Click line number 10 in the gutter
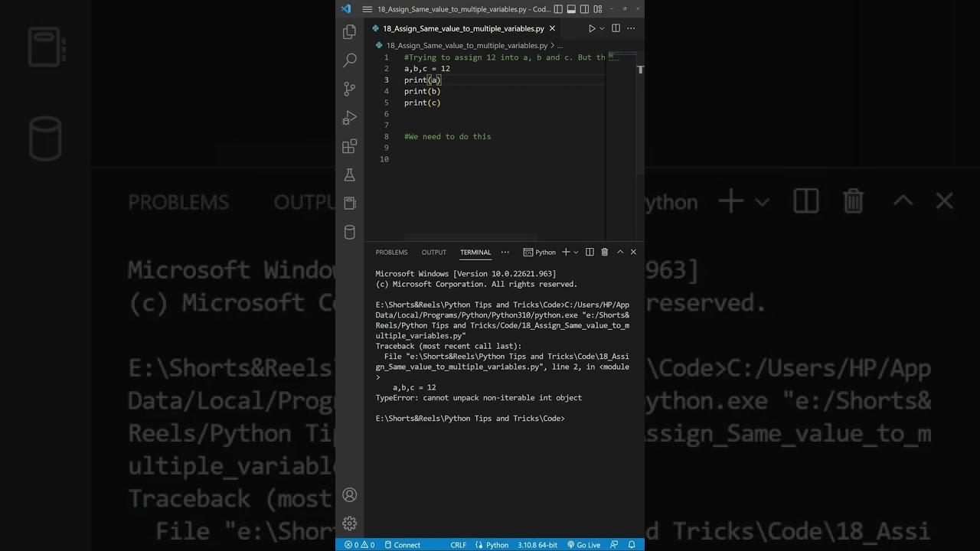Screen dimensions: 980x551 [x=384, y=159]
